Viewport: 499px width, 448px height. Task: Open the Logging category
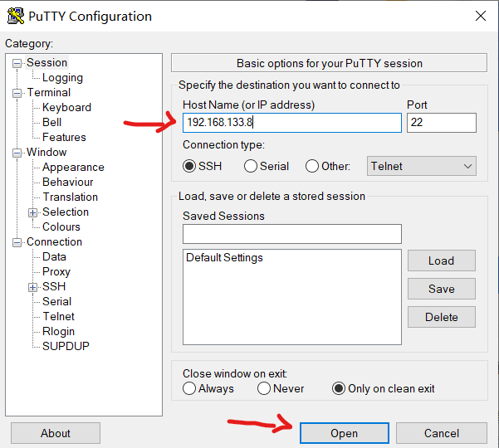(x=62, y=78)
